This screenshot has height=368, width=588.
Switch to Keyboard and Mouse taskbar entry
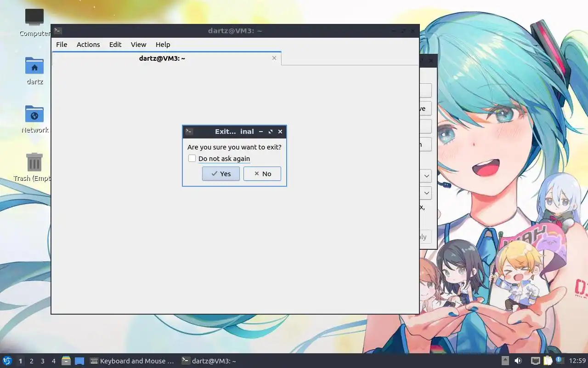132,361
